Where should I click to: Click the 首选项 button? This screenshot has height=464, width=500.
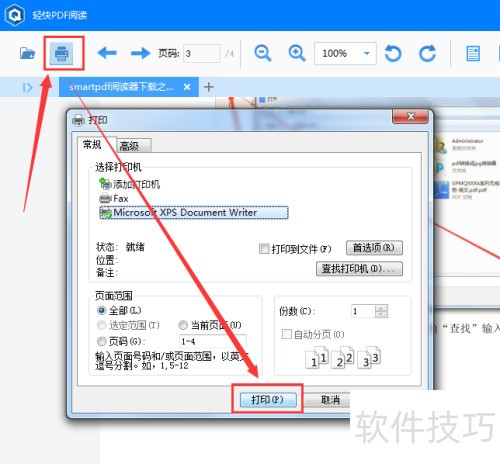tap(374, 248)
